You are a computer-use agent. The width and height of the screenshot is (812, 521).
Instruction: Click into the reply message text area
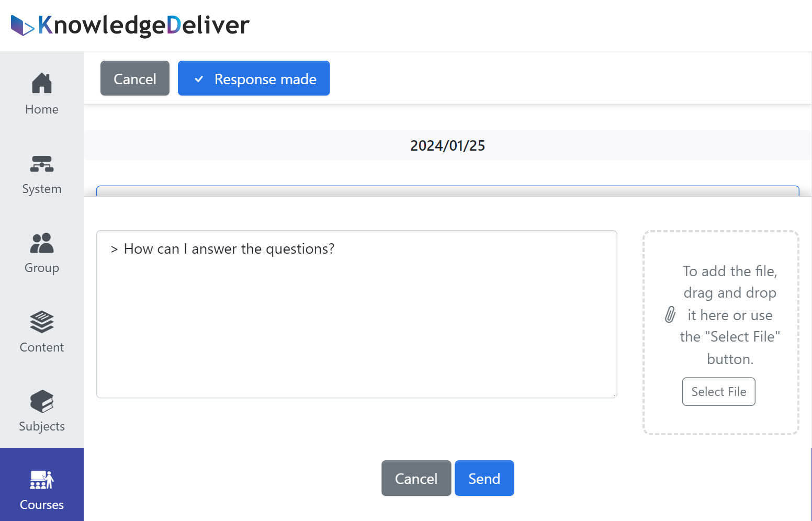(357, 314)
